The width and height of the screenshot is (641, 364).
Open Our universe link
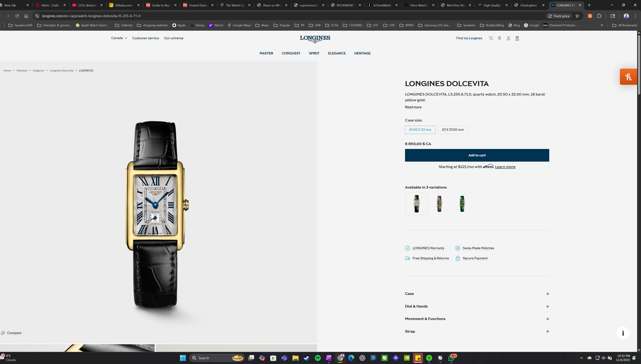pyautogui.click(x=174, y=38)
